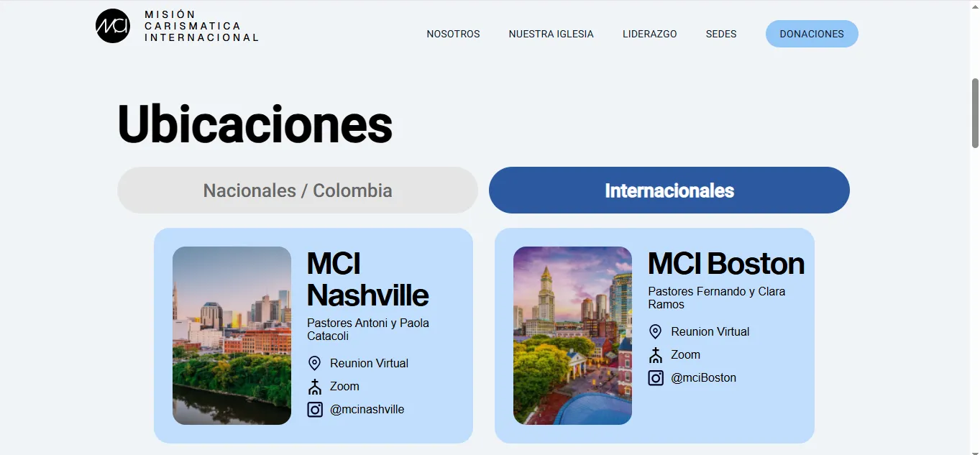Switch to Nacionales / Colombia tab
The width and height of the screenshot is (980, 455).
pos(298,190)
